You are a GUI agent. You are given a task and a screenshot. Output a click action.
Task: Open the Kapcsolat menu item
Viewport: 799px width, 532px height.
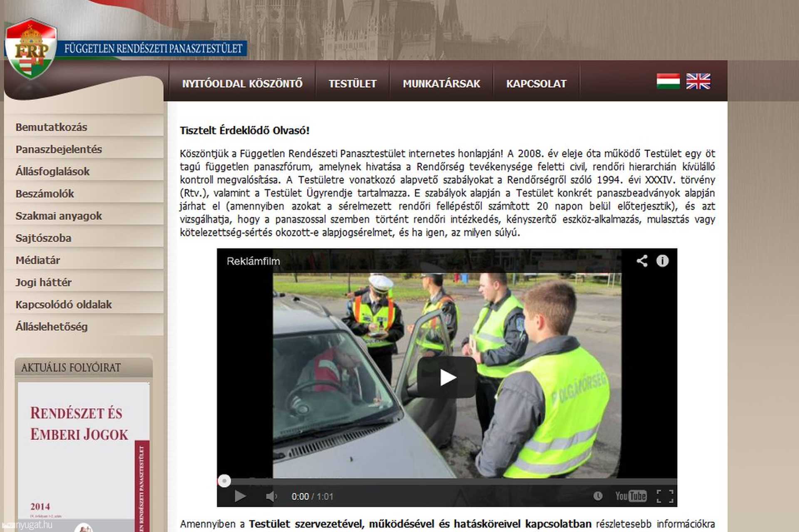coord(536,84)
